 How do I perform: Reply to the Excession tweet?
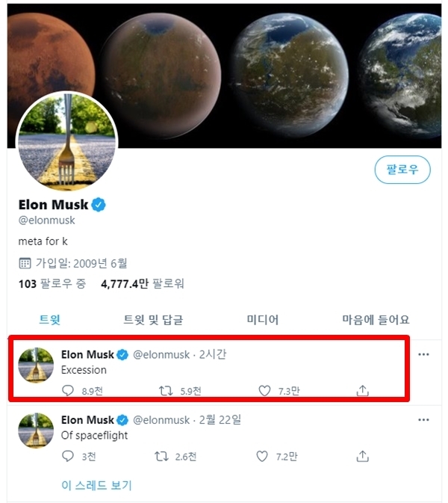tap(68, 390)
